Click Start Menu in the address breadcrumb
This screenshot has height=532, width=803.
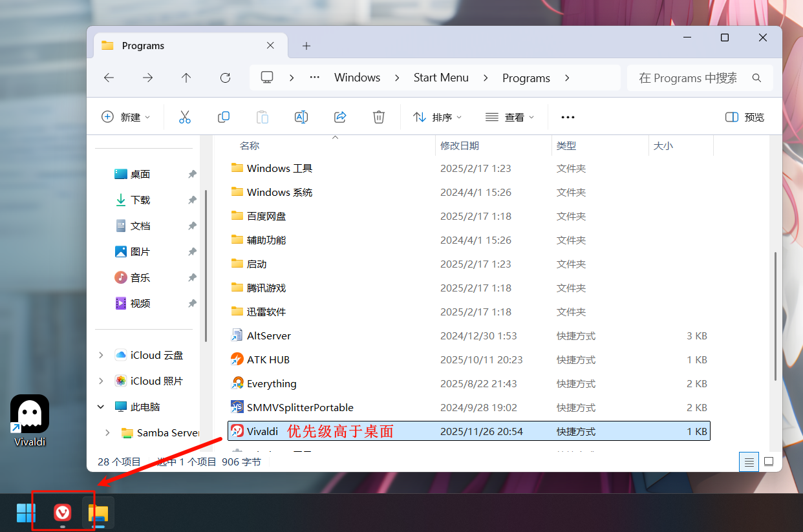(441, 78)
